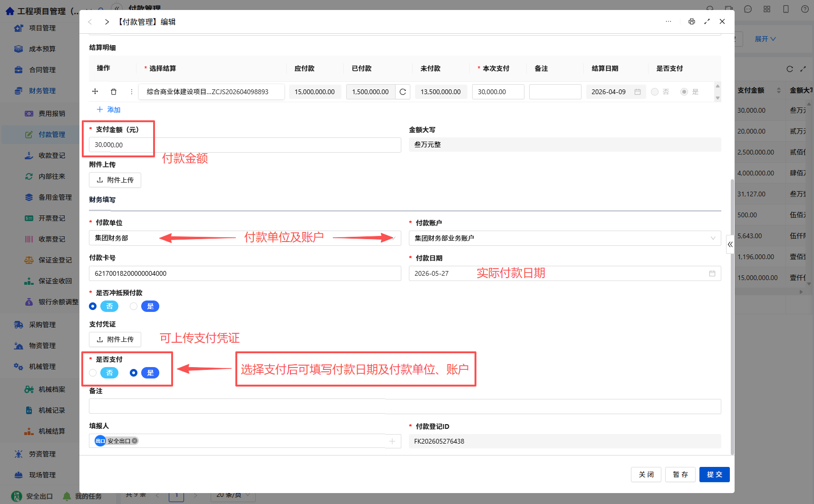
Task: Click the settlement row 备注 field
Action: click(x=555, y=92)
